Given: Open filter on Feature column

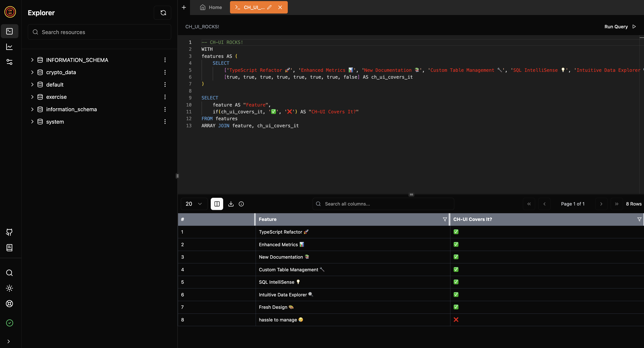Looking at the screenshot, I should (x=445, y=219).
